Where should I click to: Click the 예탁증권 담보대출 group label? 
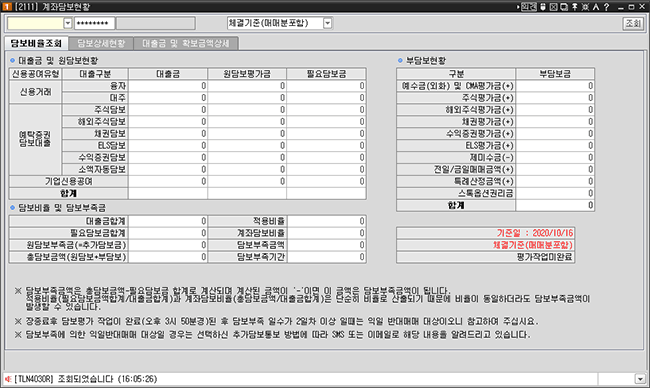(36, 140)
